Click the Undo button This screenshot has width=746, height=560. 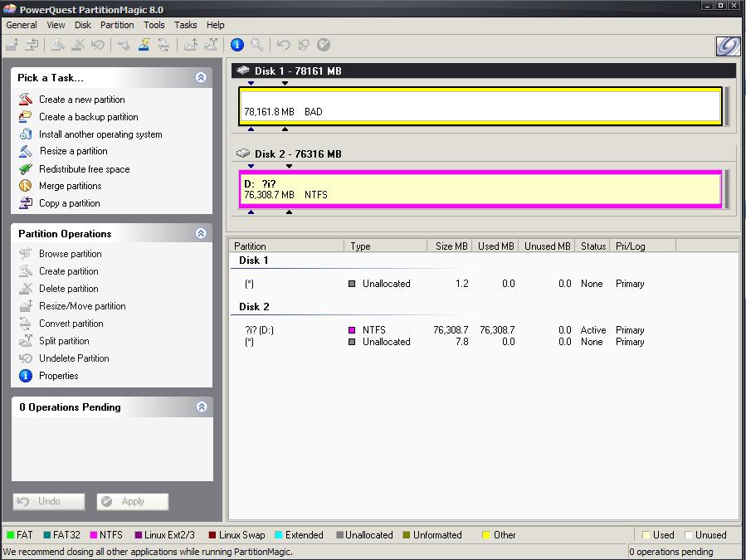pyautogui.click(x=49, y=501)
